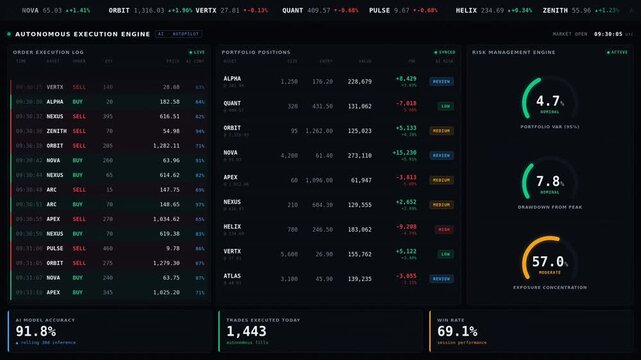
Task: Click the VERTX position value 155,762
Action: pyautogui.click(x=359, y=254)
